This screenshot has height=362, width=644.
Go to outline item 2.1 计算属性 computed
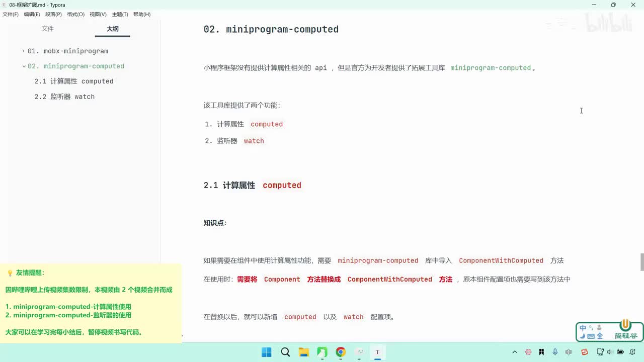tap(74, 81)
